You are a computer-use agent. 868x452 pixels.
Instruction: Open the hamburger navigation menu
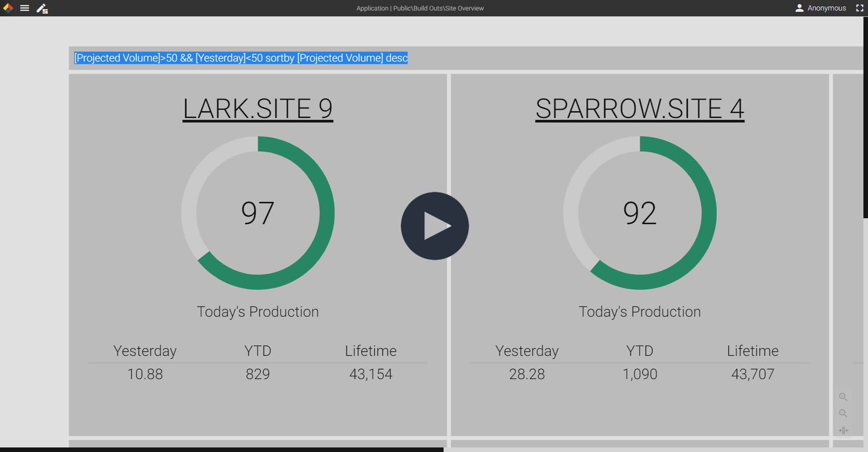click(x=25, y=8)
